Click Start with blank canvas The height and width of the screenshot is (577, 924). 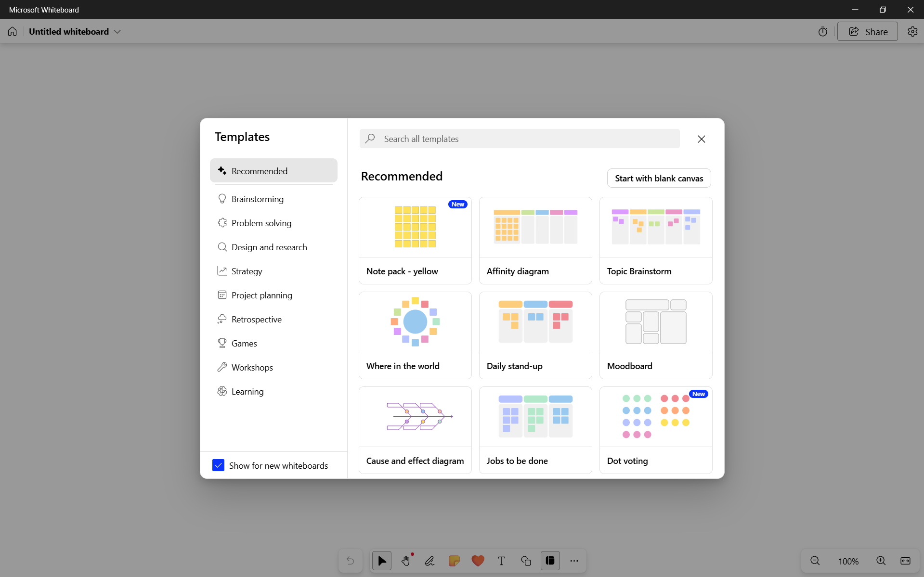[x=659, y=178]
